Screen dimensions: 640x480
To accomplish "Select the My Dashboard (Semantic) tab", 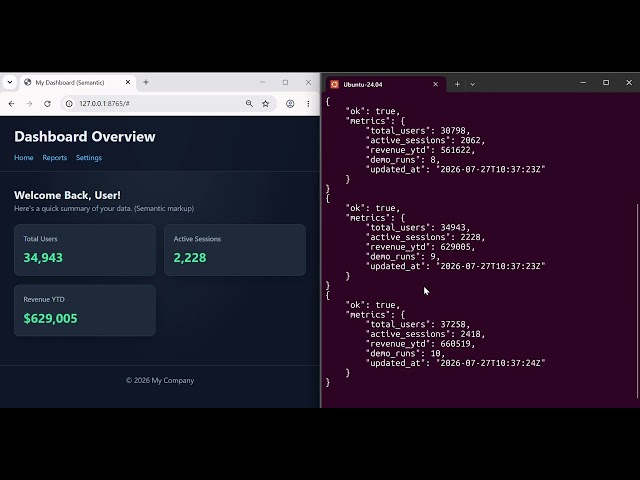I will [x=78, y=82].
